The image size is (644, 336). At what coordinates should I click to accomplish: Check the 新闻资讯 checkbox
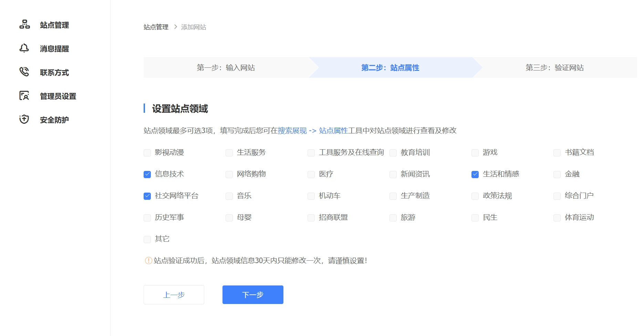click(393, 174)
